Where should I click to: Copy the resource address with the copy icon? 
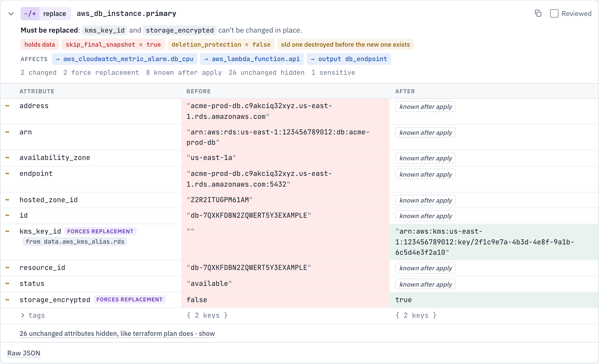pos(538,13)
